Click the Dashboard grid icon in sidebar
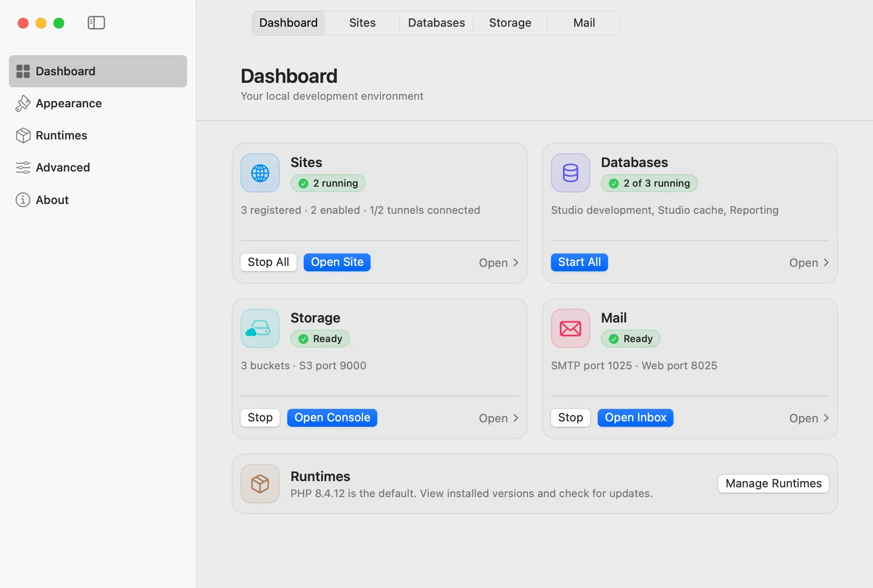Viewport: 873px width, 588px height. (x=23, y=71)
